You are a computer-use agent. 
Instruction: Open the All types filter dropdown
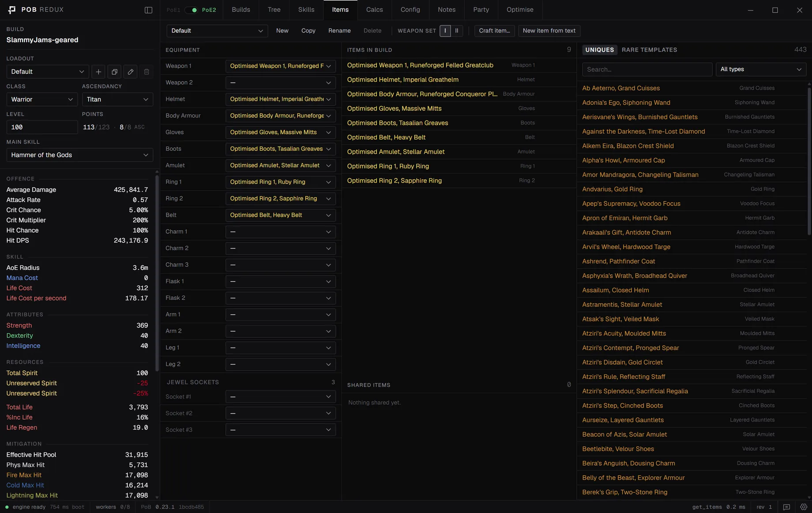tap(761, 69)
